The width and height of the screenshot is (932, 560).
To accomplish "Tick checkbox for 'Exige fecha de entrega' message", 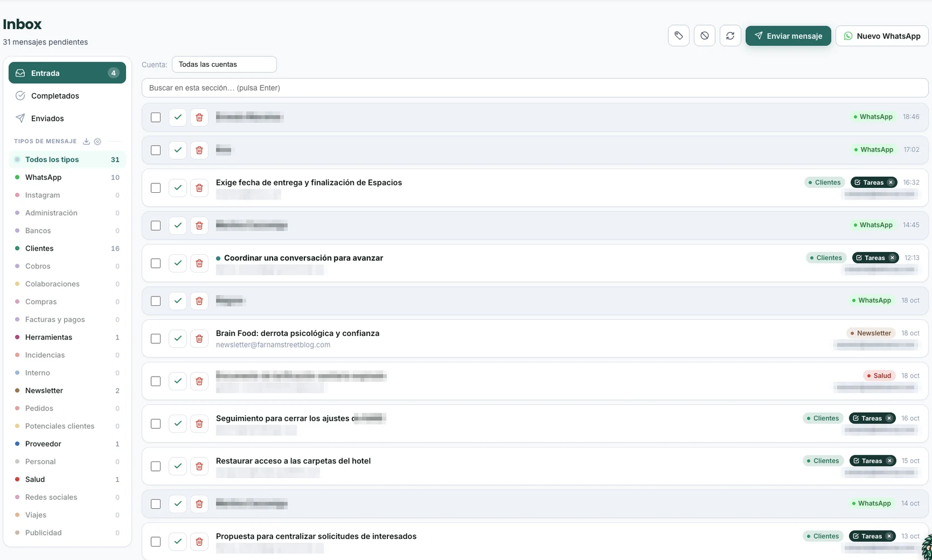I will click(156, 188).
